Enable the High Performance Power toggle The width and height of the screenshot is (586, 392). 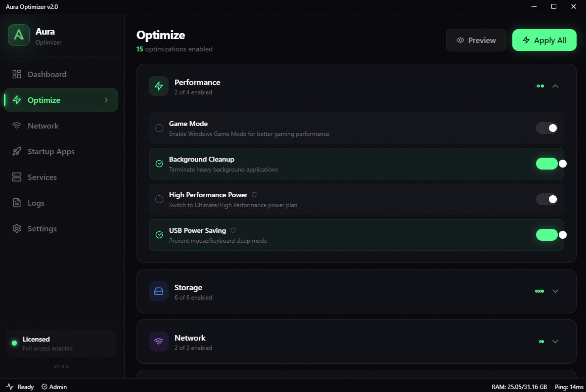pyautogui.click(x=546, y=199)
